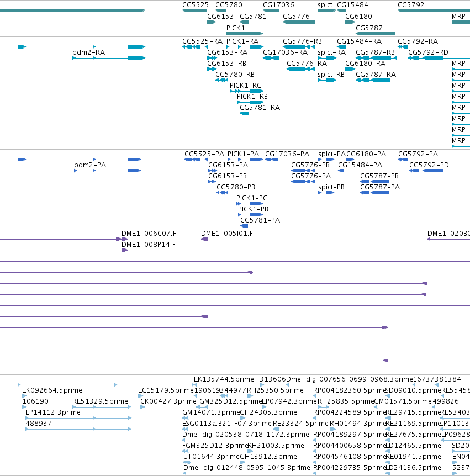Select the CG5780 gene label
The image size is (470, 476).
229,5
